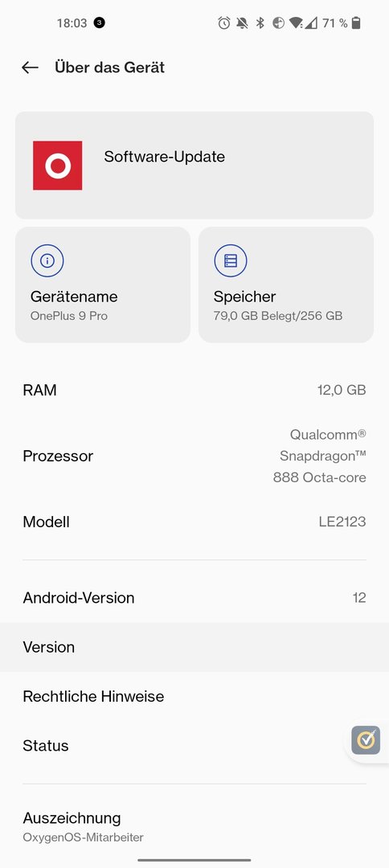Tap the Prozessor Snapdragon 888 row
This screenshot has height=868, width=389.
coord(194,456)
